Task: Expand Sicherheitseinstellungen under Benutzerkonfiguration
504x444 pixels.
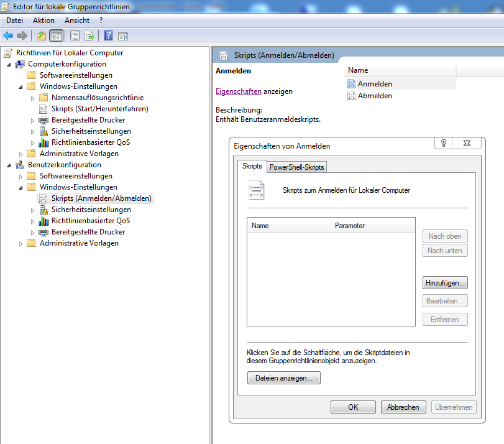Action: (33, 210)
